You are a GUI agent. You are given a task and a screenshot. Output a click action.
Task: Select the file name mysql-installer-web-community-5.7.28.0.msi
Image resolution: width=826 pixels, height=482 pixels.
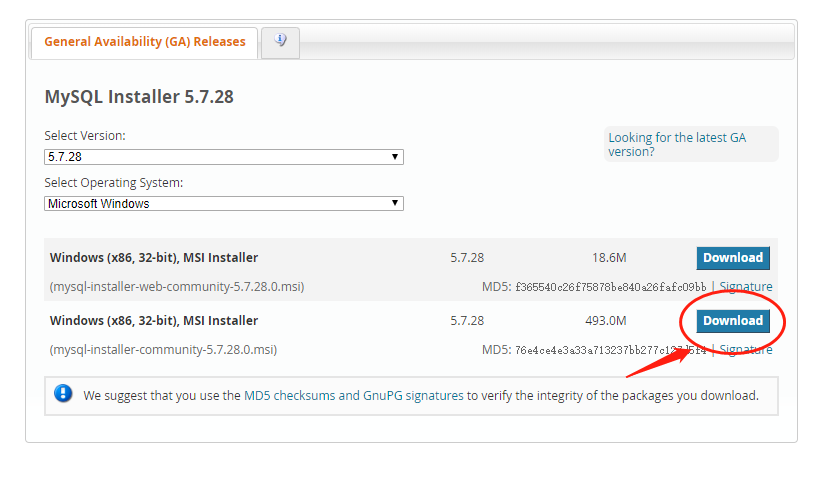(177, 287)
